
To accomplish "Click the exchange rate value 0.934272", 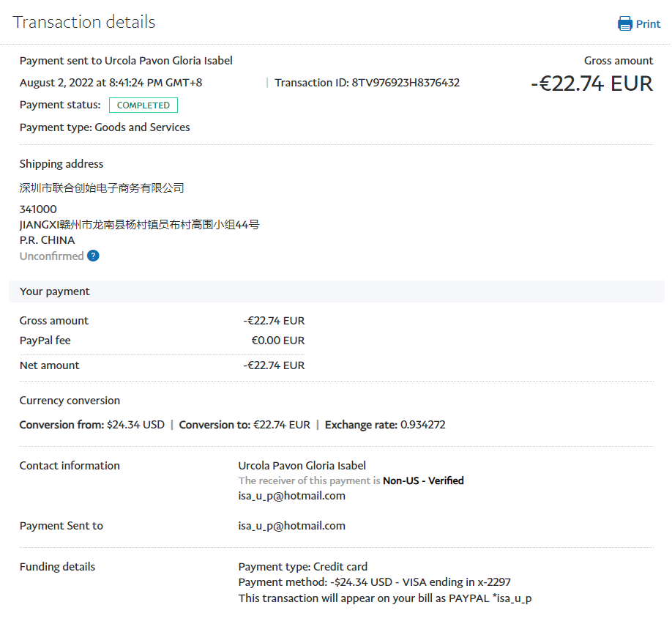I will click(422, 425).
